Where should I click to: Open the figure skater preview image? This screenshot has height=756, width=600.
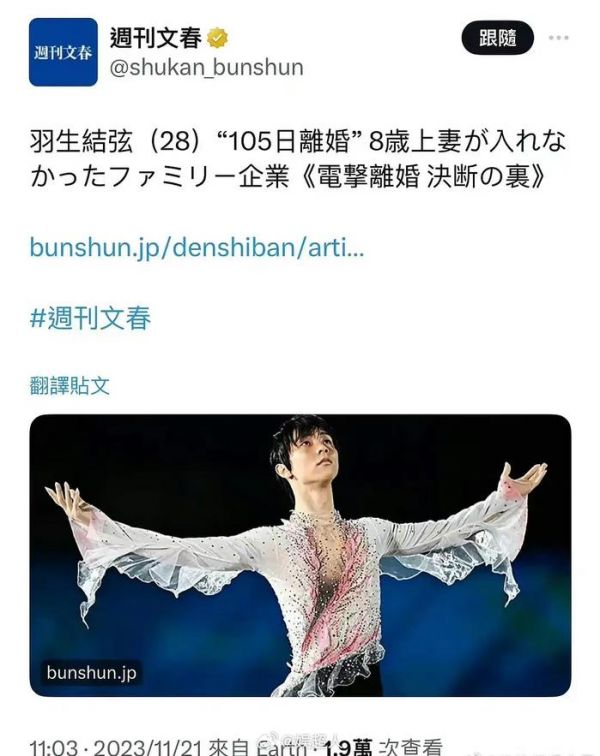click(x=300, y=555)
